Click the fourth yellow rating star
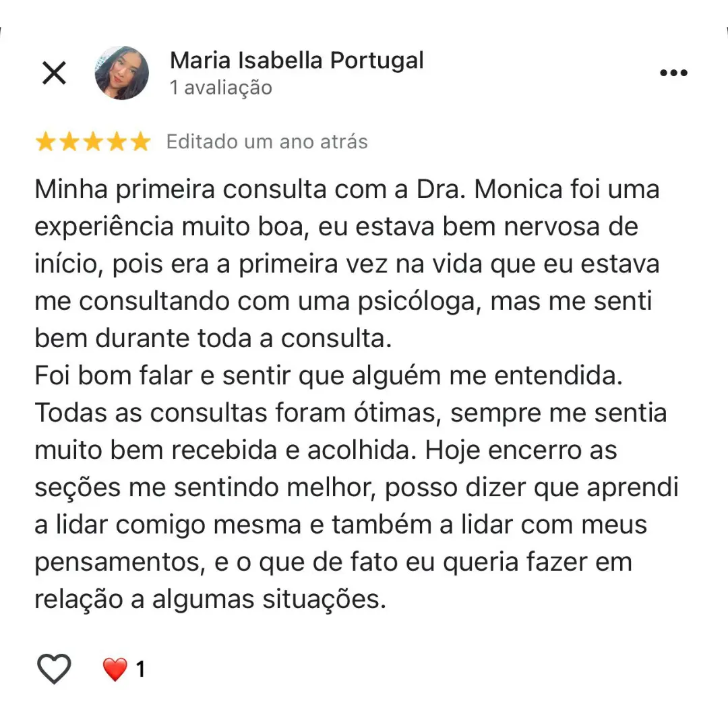Image resolution: width=728 pixels, height=728 pixels. click(x=117, y=142)
